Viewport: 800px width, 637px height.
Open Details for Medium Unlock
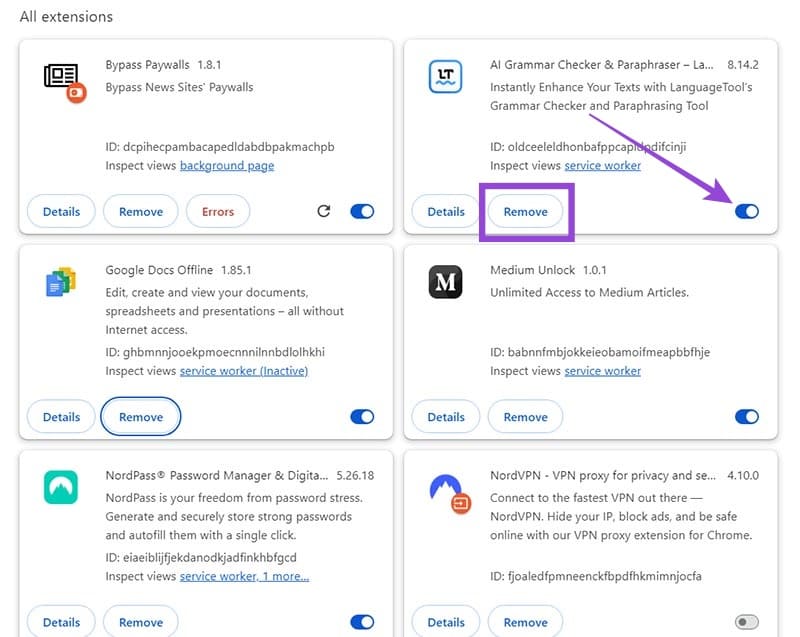(x=446, y=417)
